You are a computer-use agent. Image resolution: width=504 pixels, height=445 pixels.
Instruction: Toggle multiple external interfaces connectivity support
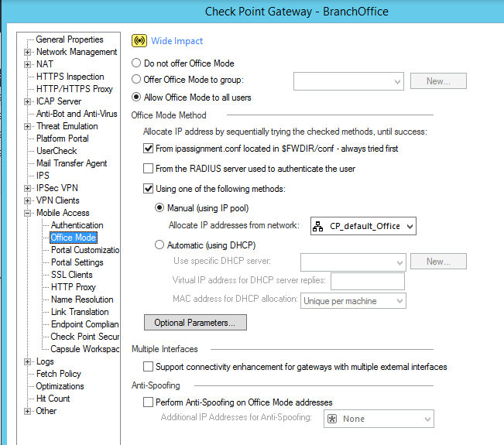coord(149,367)
